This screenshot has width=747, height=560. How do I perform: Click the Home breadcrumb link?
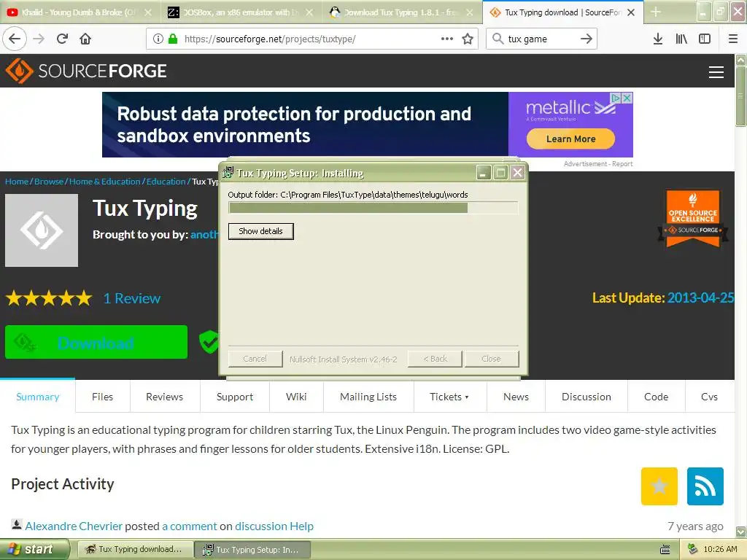17,182
